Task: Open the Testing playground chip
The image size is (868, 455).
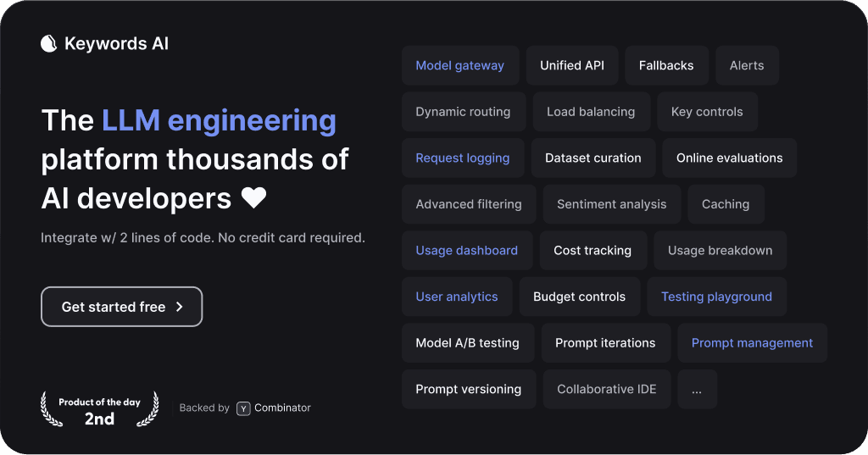Action: coord(716,297)
